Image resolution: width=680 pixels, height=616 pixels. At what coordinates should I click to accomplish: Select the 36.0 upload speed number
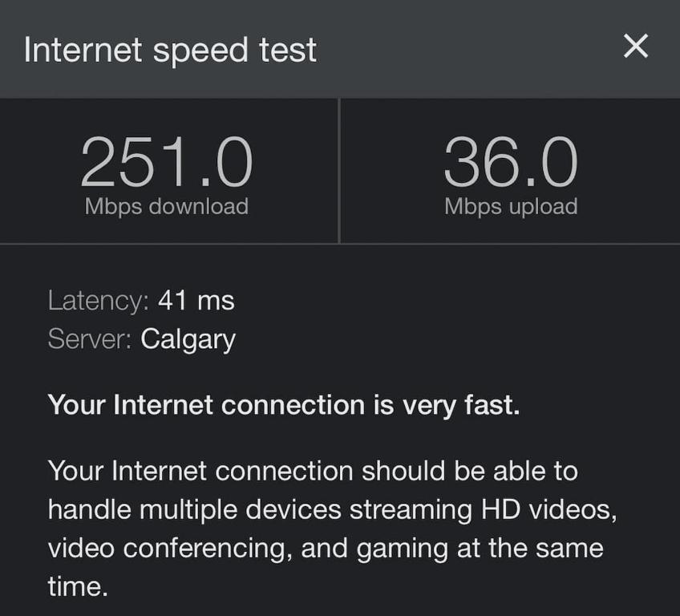pos(511,163)
